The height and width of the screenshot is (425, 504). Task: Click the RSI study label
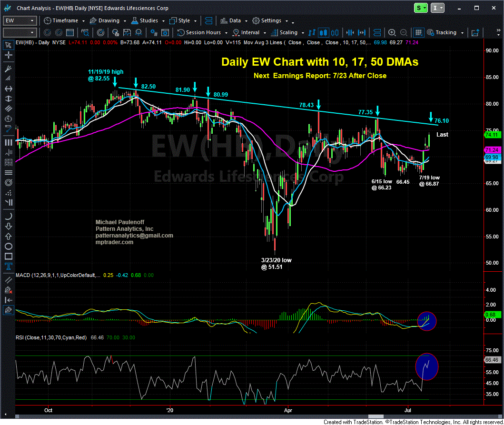pos(51,337)
